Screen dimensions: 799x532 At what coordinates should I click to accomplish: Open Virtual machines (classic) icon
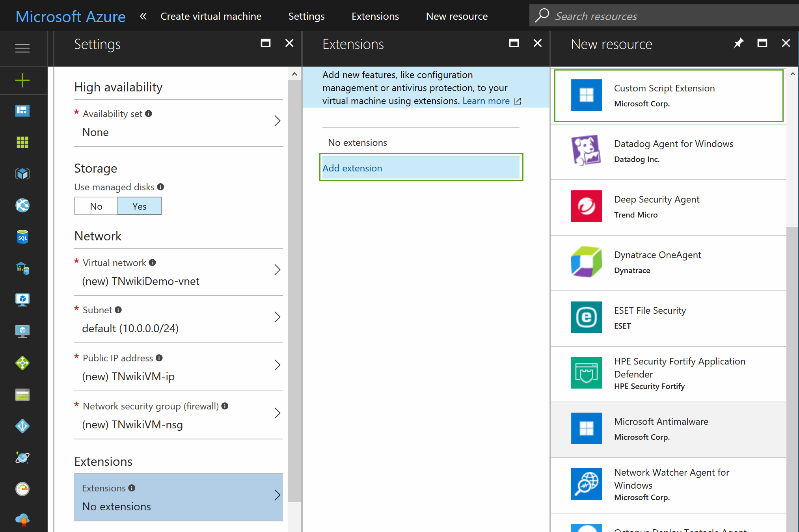pyautogui.click(x=22, y=331)
